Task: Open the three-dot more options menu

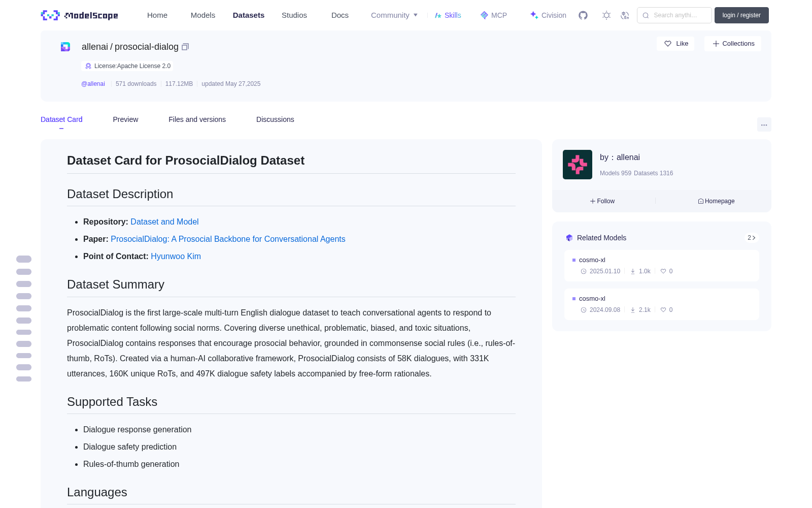Action: tap(764, 124)
